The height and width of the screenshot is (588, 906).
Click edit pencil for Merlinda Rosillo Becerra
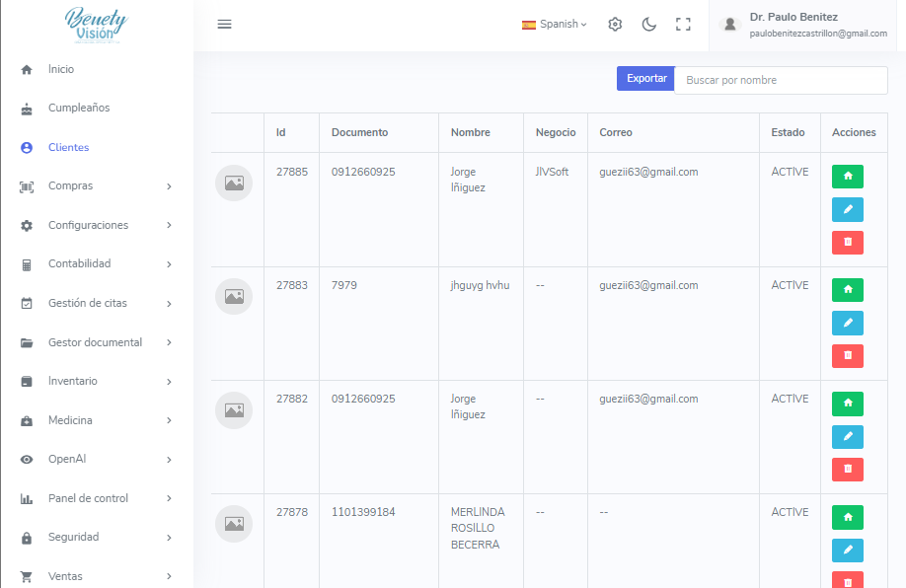[x=847, y=551]
